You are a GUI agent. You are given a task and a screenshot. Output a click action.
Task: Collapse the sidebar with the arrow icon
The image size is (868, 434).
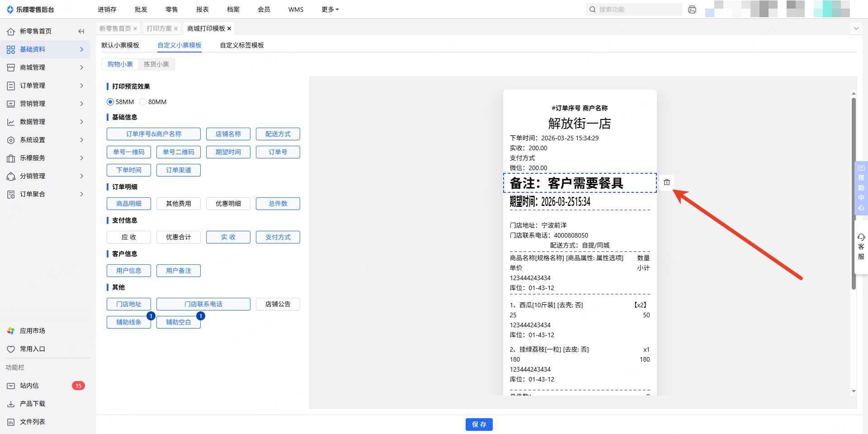click(x=81, y=31)
